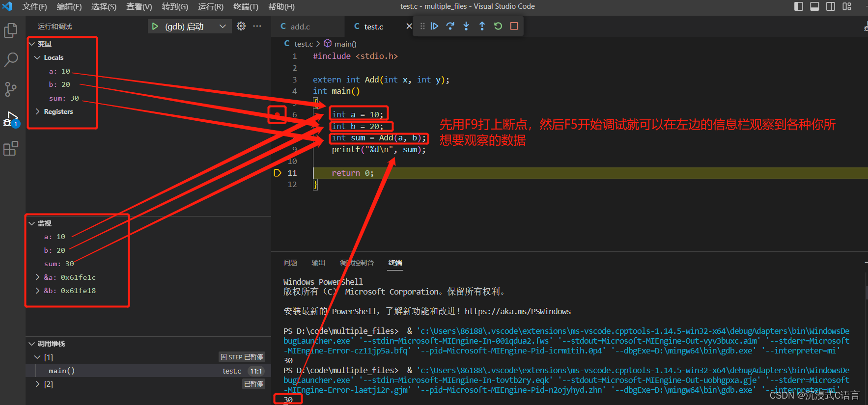Toggle the breakpoint on line 6
Image resolution: width=868 pixels, height=405 pixels.
point(278,114)
